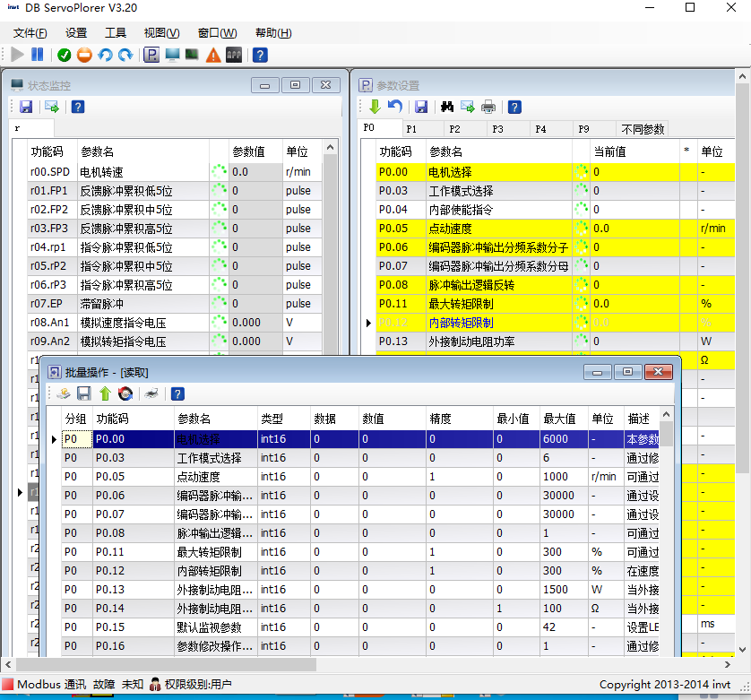
Task: Click the 最大值 column header in 批量操作
Action: [565, 419]
